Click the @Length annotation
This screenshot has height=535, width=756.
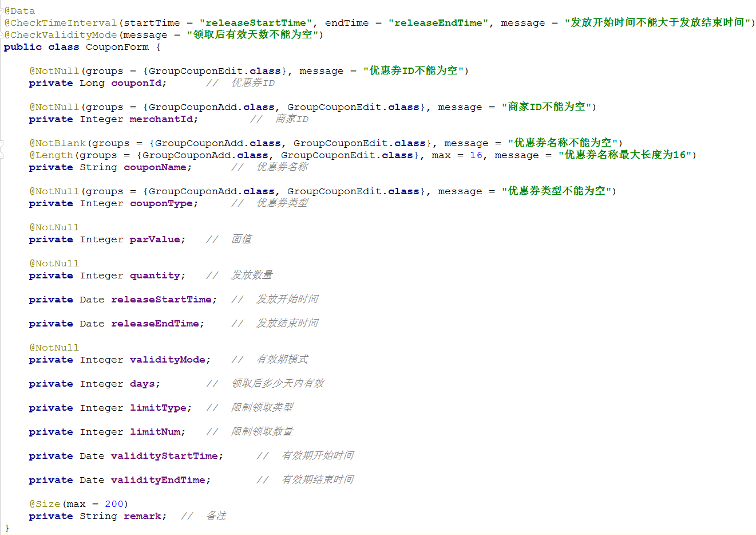point(52,155)
